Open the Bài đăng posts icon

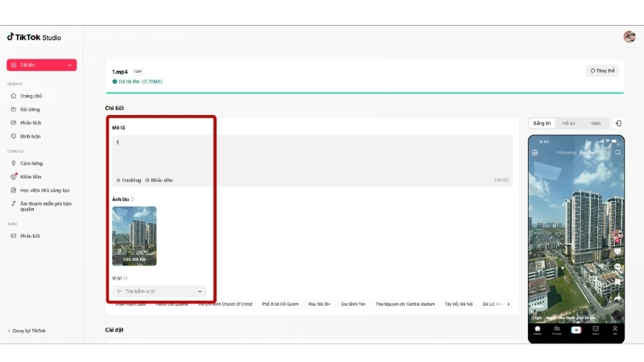(x=14, y=109)
